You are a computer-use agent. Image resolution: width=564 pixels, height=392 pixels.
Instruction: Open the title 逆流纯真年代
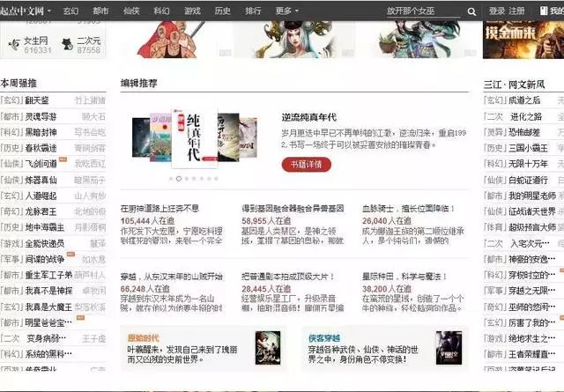[x=309, y=117]
